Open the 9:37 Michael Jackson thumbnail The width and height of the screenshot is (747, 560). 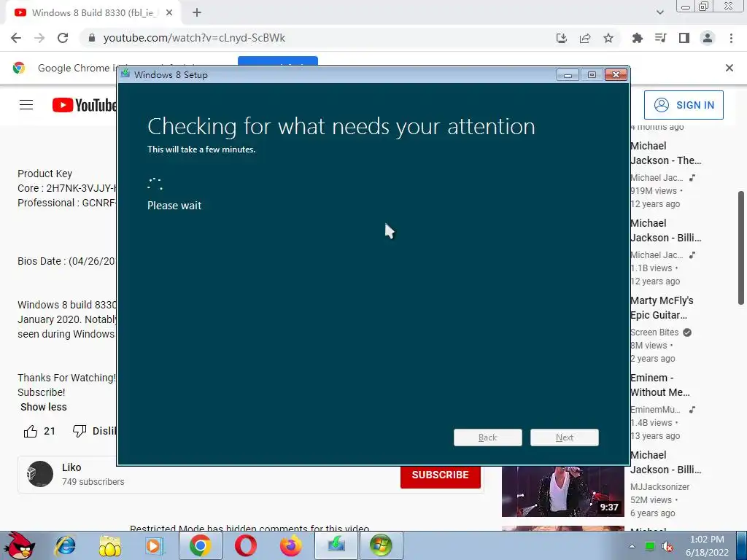[x=563, y=491]
